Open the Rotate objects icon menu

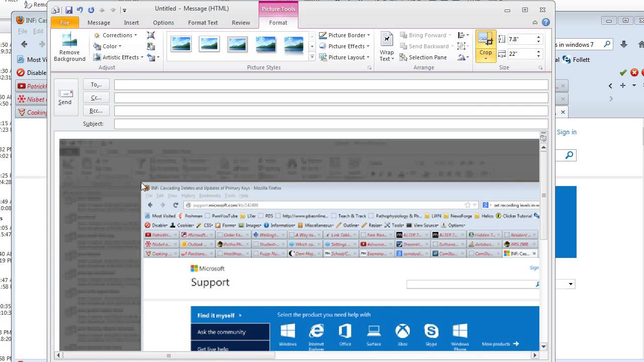coord(463,57)
